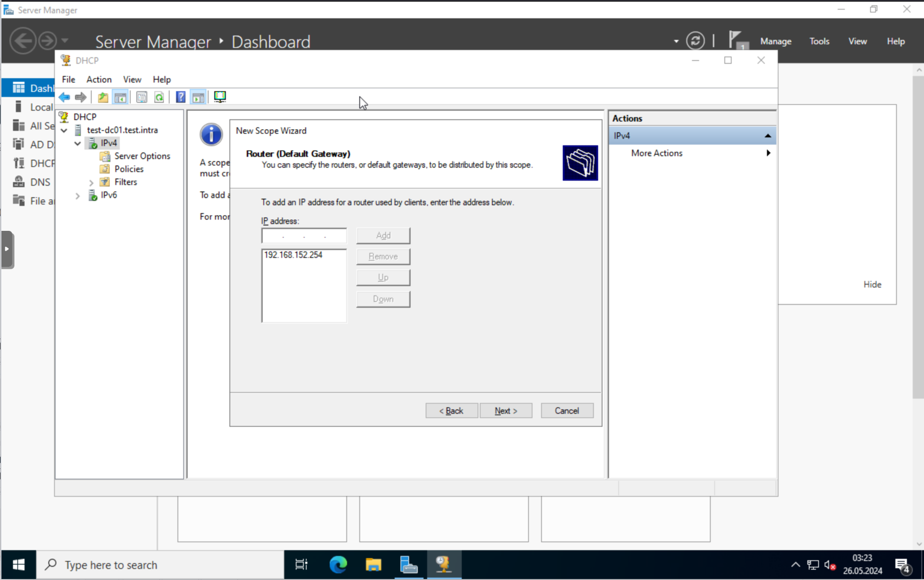
Task: Open the Server Manager navigation history dropdown
Action: pyautogui.click(x=65, y=41)
